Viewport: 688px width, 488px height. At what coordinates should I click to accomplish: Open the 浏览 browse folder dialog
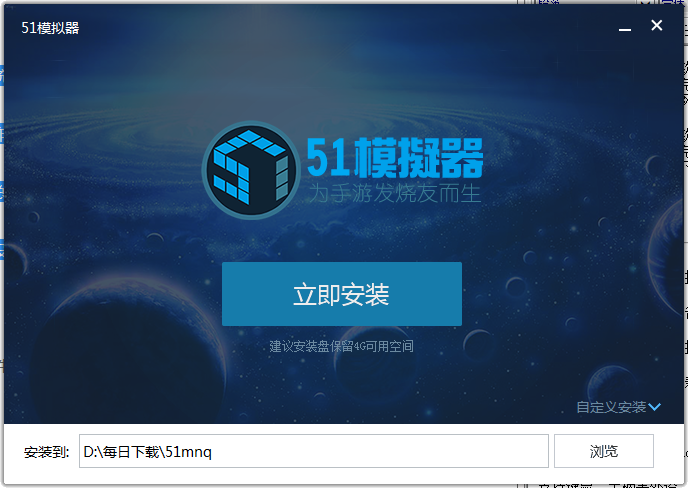click(x=603, y=451)
